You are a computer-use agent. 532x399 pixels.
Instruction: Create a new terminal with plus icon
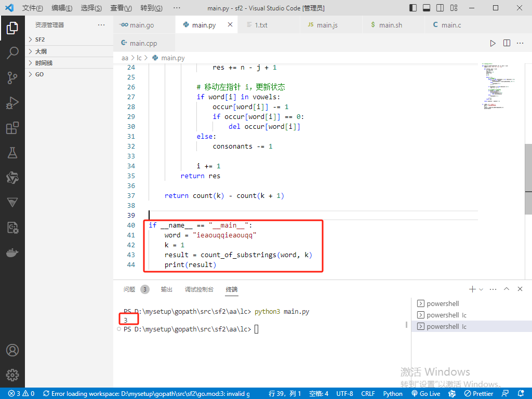pos(472,289)
